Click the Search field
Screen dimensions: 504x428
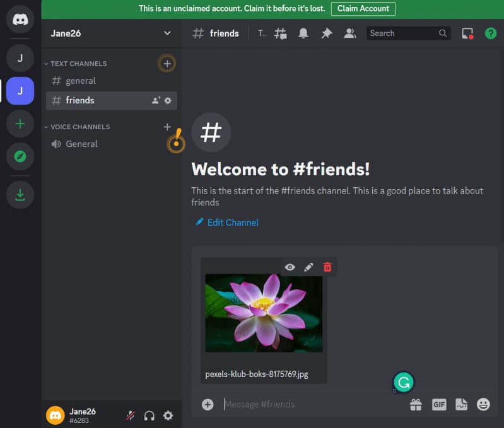(408, 33)
